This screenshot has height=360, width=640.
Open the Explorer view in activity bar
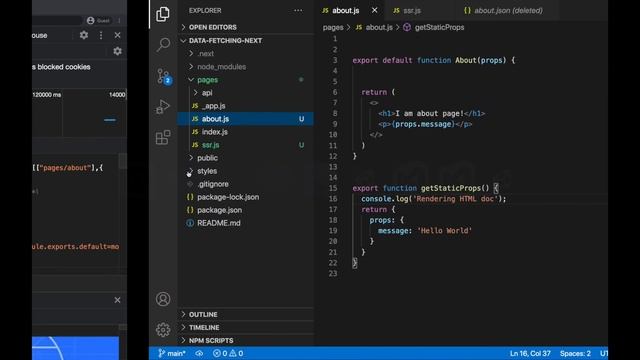point(163,14)
